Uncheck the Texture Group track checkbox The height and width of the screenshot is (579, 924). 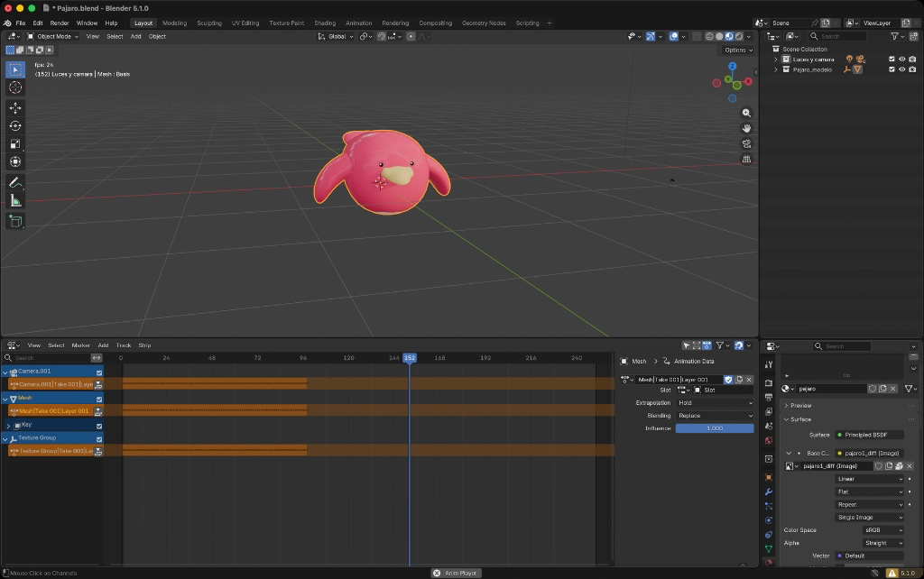click(x=98, y=437)
